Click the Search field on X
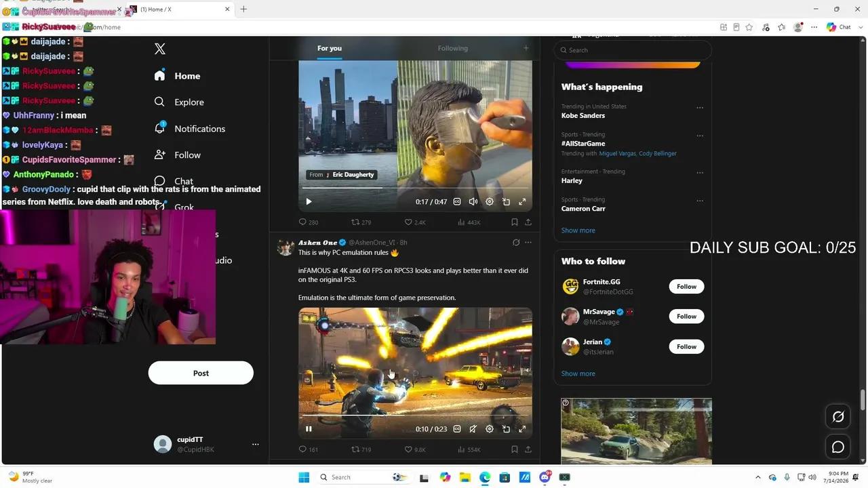Viewport: 868px width, 488px height. coord(633,50)
